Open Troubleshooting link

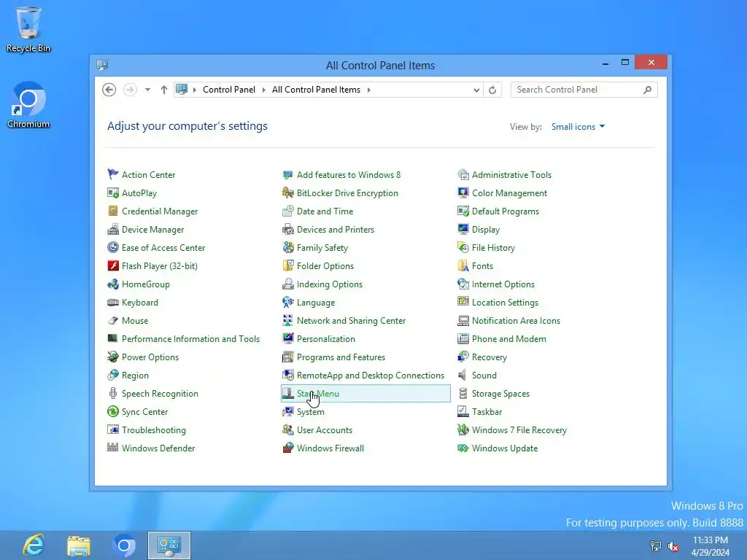pyautogui.click(x=153, y=430)
